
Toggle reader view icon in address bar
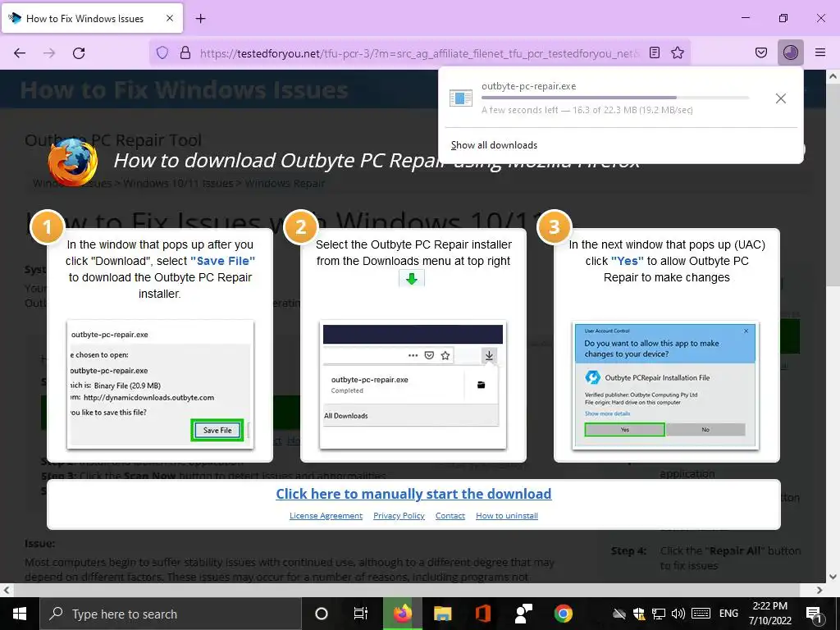(x=654, y=52)
